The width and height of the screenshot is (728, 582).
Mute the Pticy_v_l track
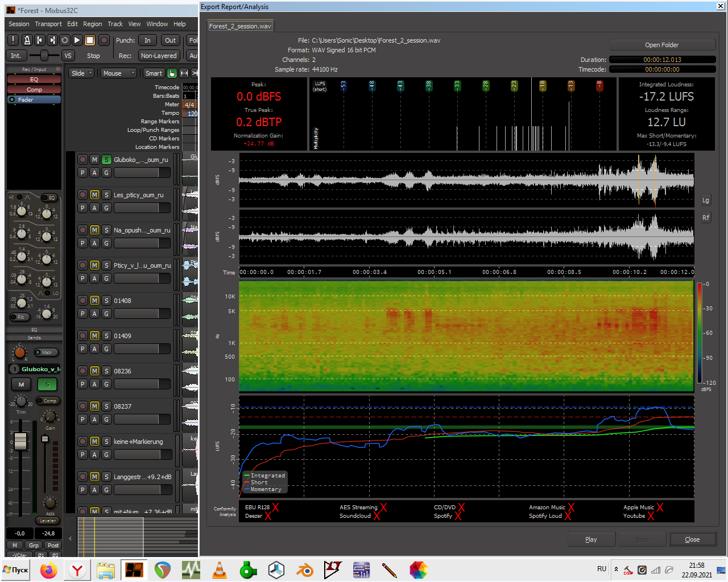[x=94, y=265]
